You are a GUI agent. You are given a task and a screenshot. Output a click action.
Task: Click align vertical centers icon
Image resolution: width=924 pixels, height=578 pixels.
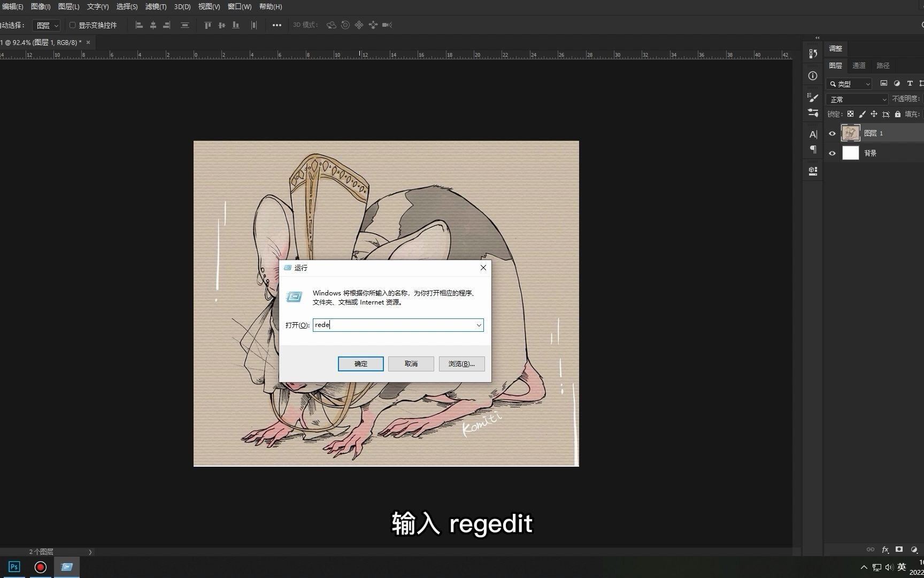coord(222,25)
